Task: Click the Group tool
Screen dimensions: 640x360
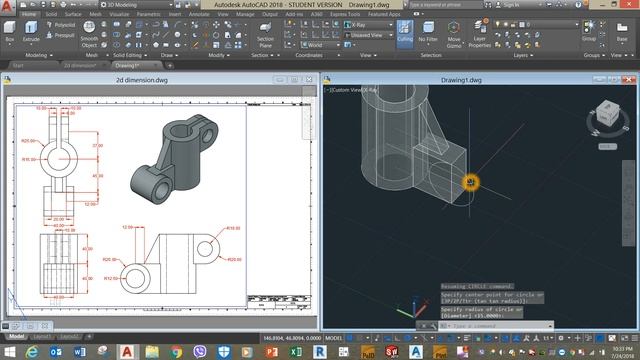Action: (x=589, y=31)
